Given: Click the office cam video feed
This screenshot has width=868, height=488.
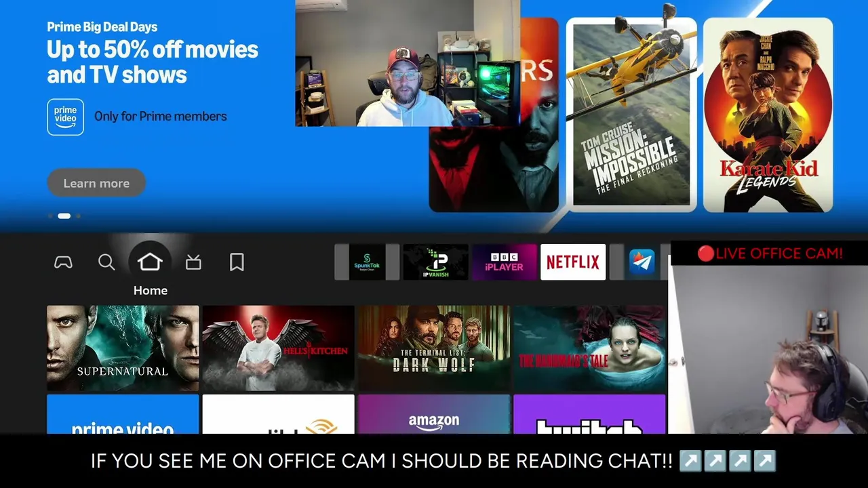Looking at the screenshot, I should pyautogui.click(x=768, y=349).
